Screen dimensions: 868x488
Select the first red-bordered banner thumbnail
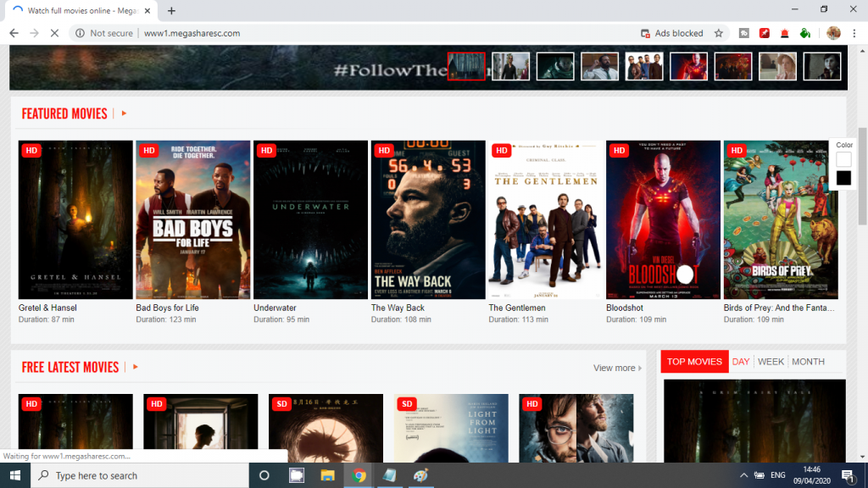466,66
